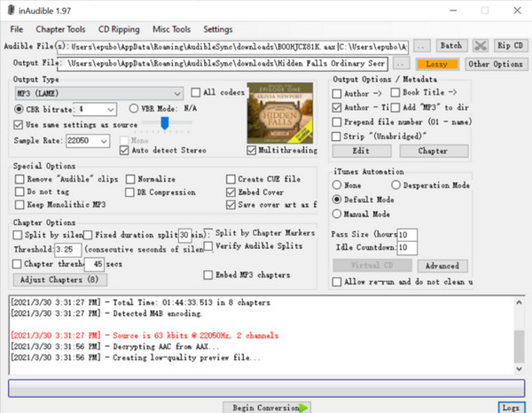This screenshot has height=413, width=532.
Task: Click the Chapter metadata button
Action: click(434, 151)
